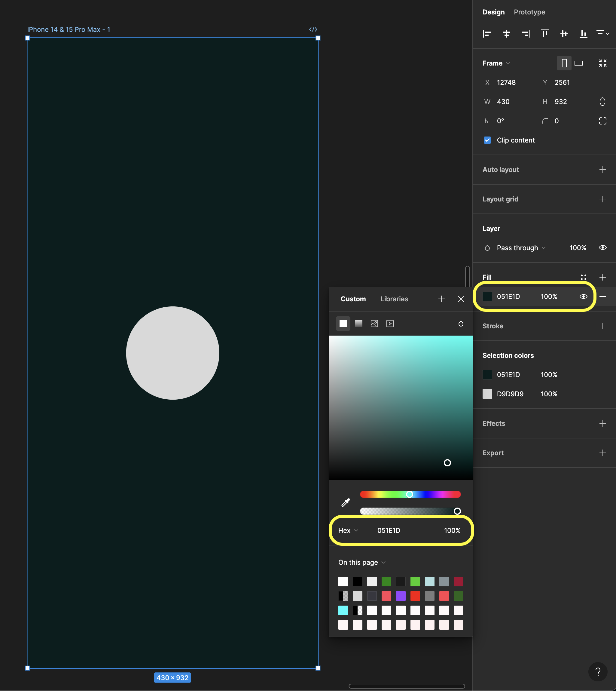Toggle fill 051E1D visibility eye
The image size is (616, 691).
pos(583,296)
